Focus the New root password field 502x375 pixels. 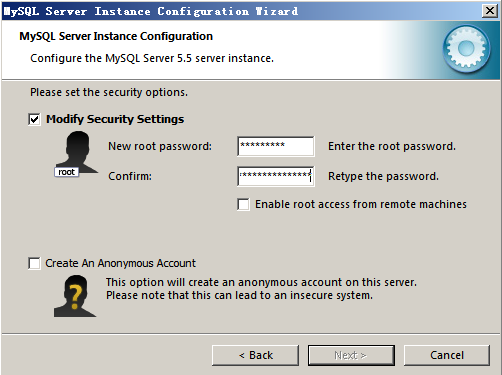coord(276,146)
